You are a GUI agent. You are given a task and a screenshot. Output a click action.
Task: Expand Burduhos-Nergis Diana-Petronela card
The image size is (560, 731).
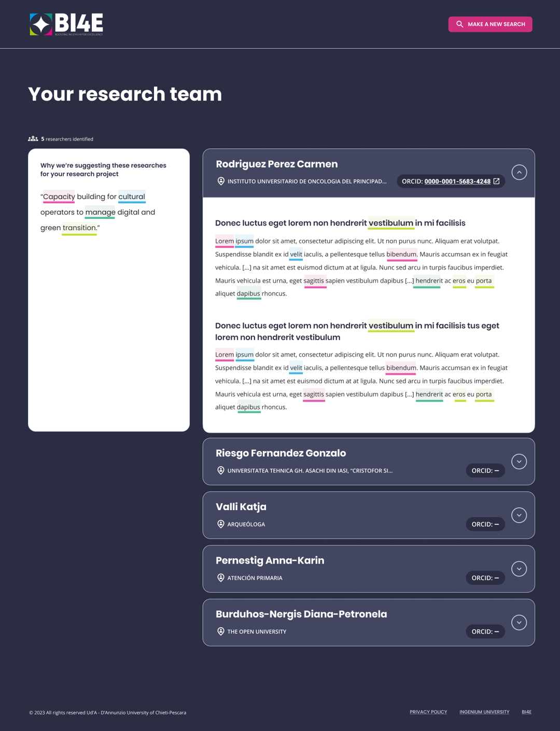click(x=519, y=623)
